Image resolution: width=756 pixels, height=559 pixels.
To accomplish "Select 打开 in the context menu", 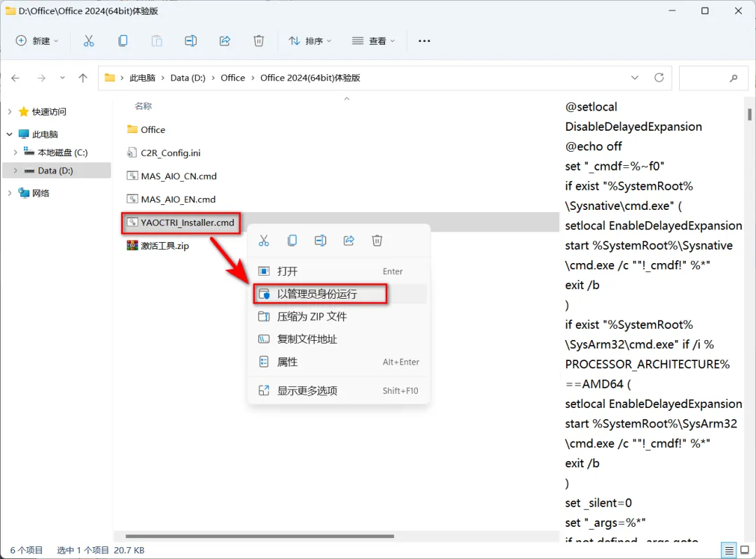I will pos(339,271).
